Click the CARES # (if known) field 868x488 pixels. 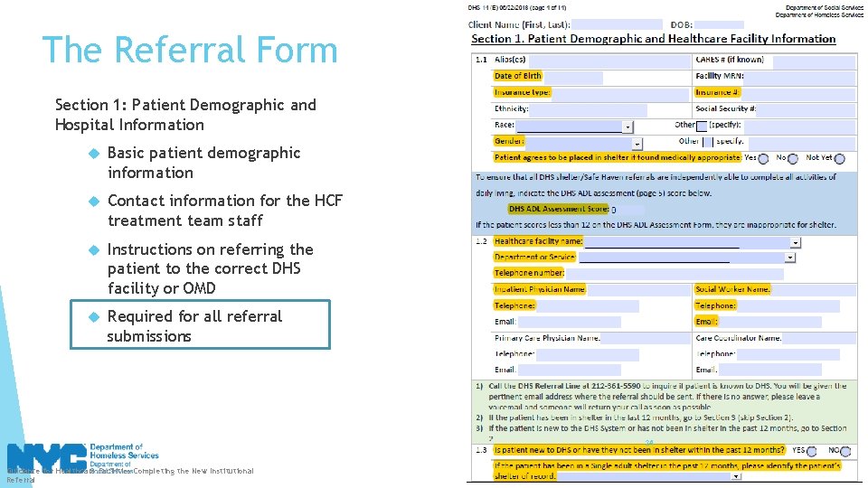[815, 61]
